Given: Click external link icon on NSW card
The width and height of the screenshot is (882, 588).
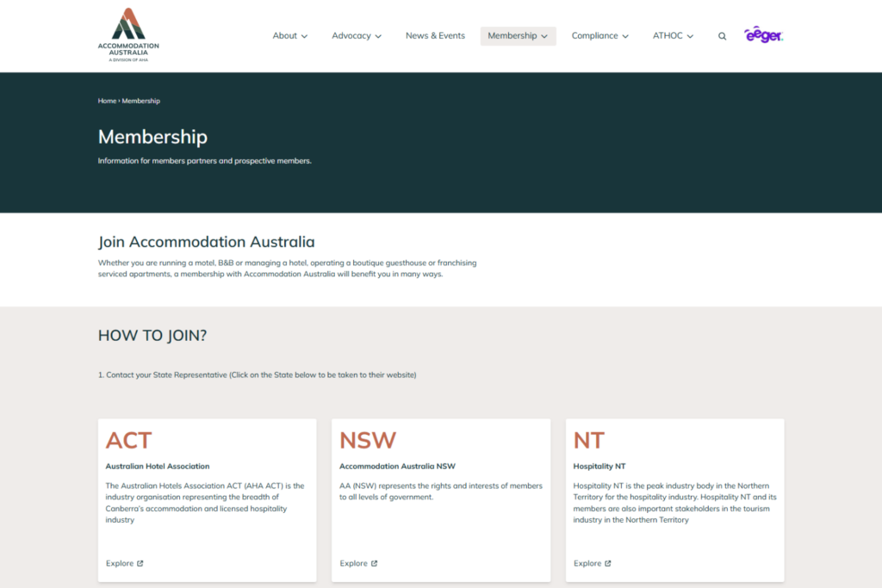Looking at the screenshot, I should click(374, 563).
